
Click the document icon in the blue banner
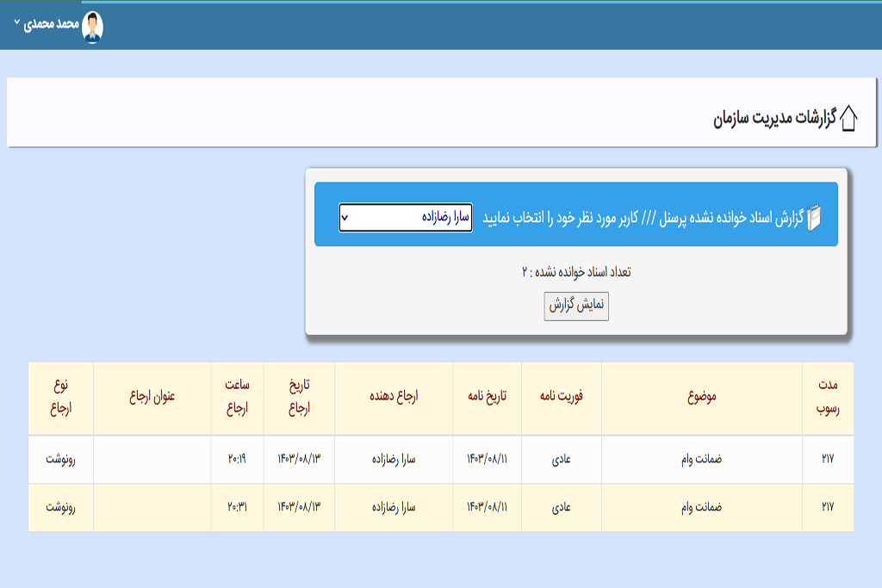pyautogui.click(x=814, y=218)
